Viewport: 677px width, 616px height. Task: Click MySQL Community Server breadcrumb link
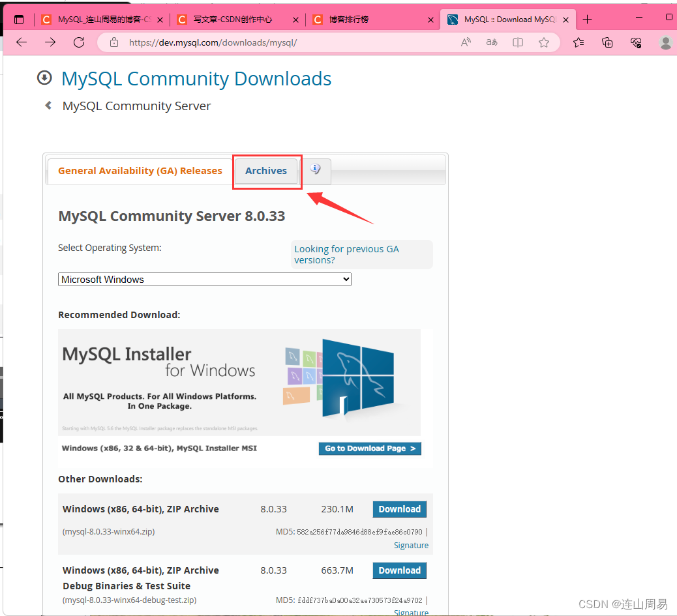point(136,106)
